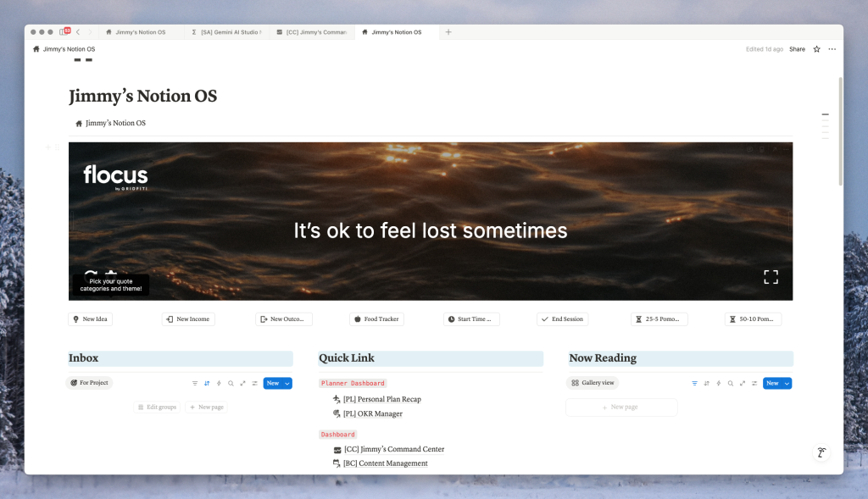Click the New Outco... button

click(x=283, y=319)
